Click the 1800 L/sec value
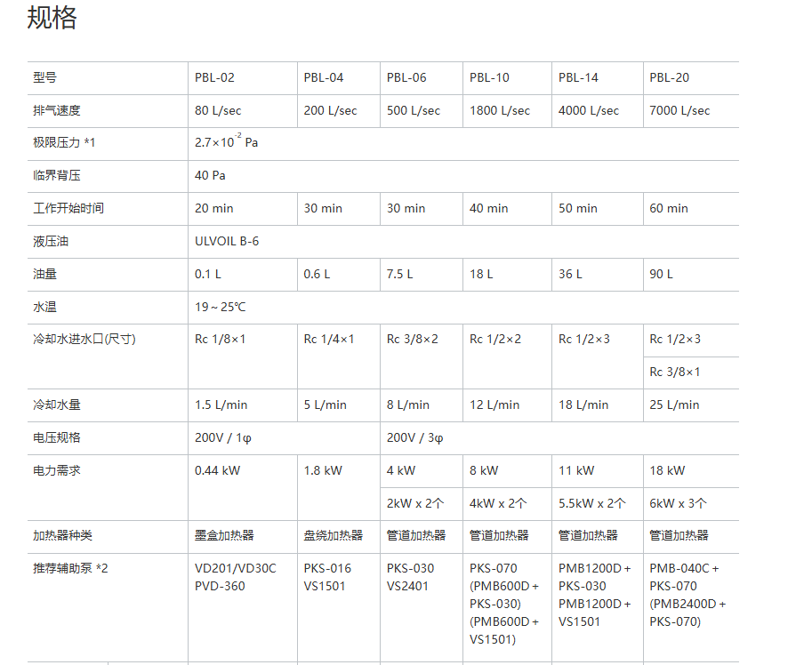The height and width of the screenshot is (665, 812). 500,110
